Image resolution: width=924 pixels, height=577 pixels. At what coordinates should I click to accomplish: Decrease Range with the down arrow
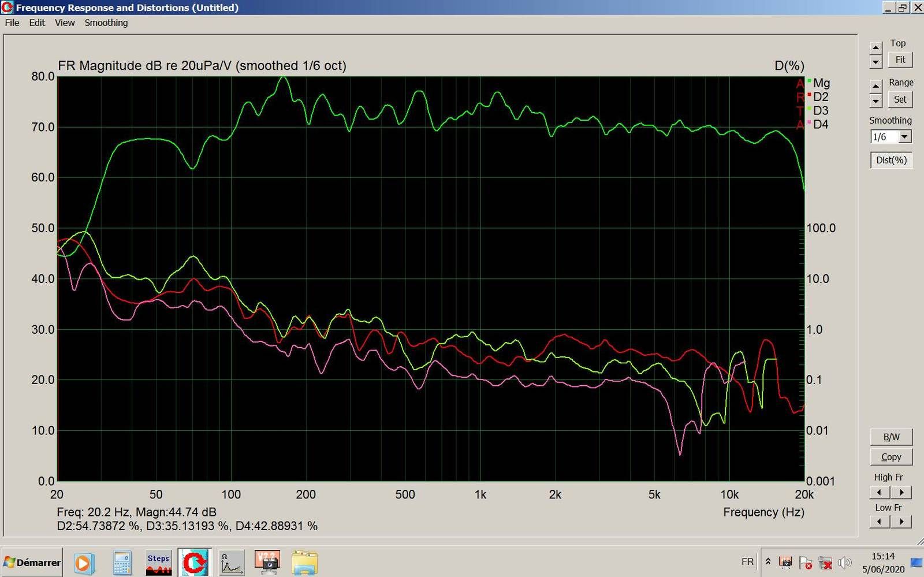click(876, 101)
